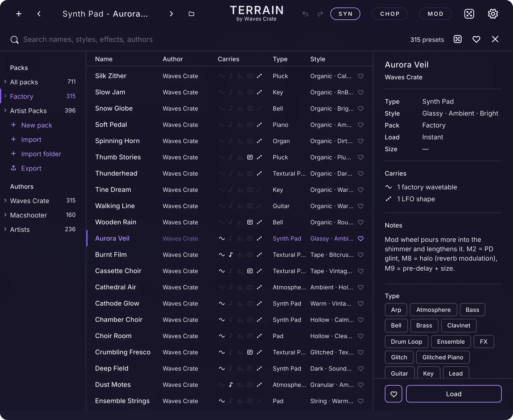Sort by the Carries column header
This screenshot has height=420, width=513.
click(229, 59)
